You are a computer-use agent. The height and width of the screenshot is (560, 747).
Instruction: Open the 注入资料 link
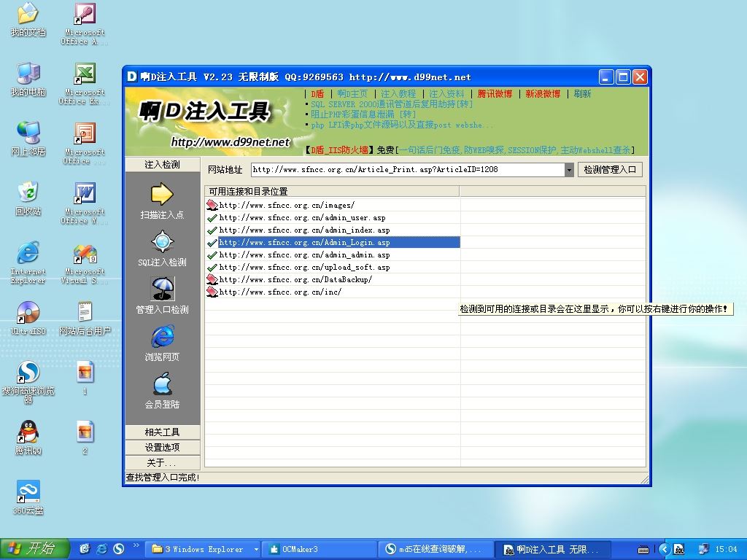click(x=446, y=94)
